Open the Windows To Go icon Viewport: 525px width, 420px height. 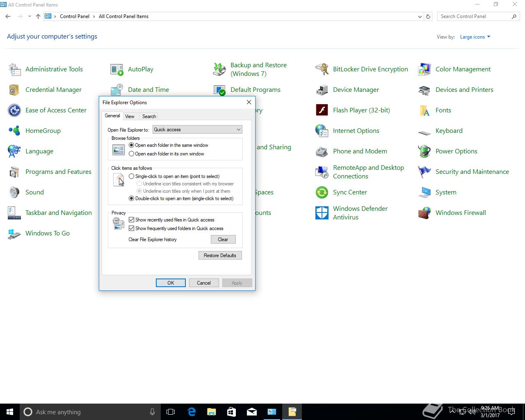click(14, 233)
